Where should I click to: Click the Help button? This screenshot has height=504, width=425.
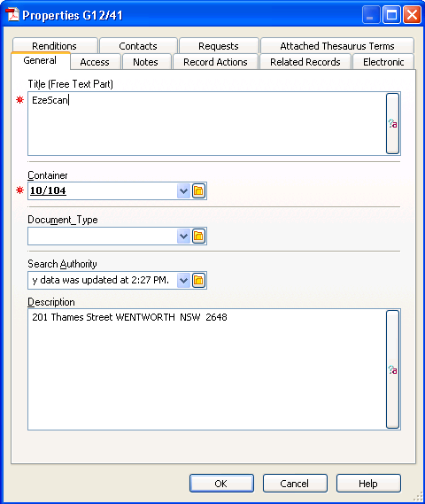[x=368, y=483]
